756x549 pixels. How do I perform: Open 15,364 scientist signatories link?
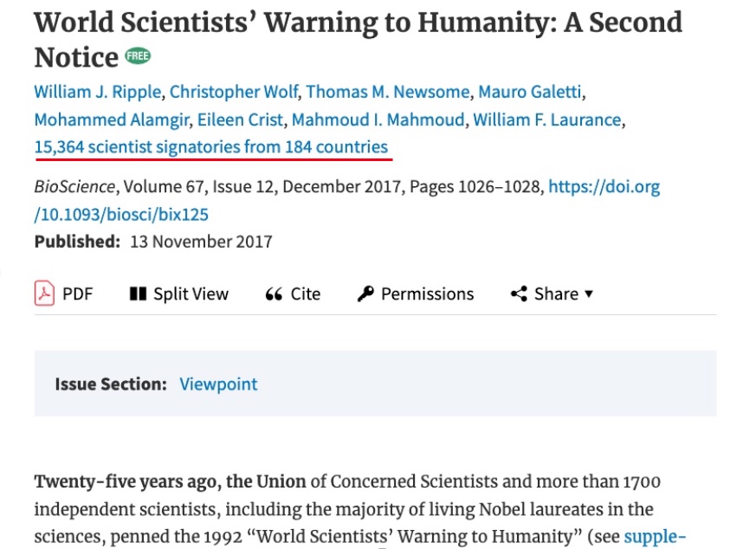click(211, 146)
